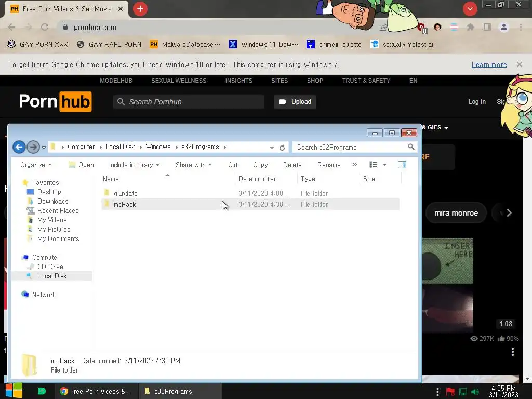The height and width of the screenshot is (399, 532).
Task: Open CD Drive in the sidebar
Action: click(50, 267)
